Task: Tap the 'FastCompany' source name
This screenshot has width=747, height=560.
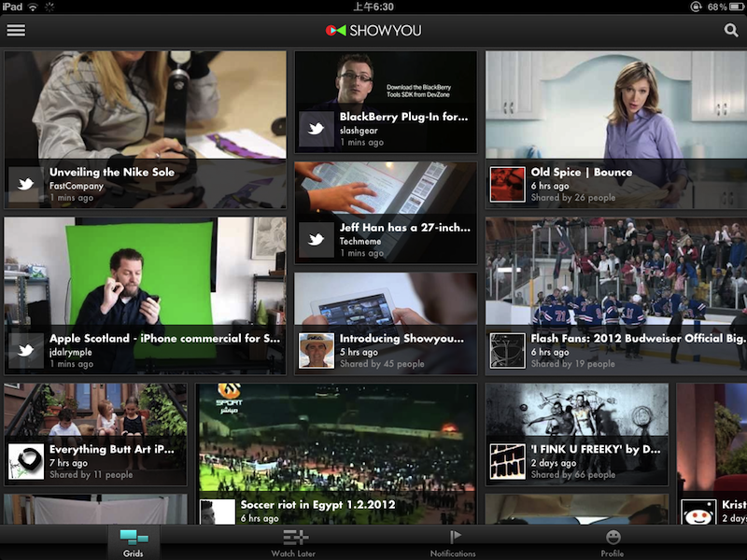Action: point(77,186)
